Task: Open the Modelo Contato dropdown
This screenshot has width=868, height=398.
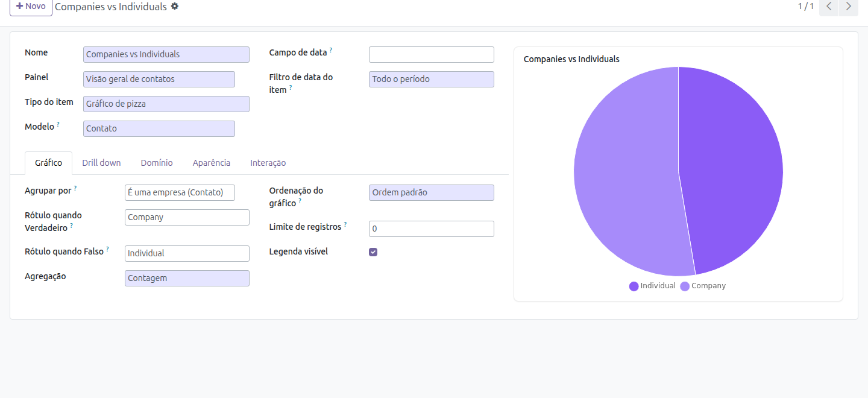Action: [x=159, y=128]
